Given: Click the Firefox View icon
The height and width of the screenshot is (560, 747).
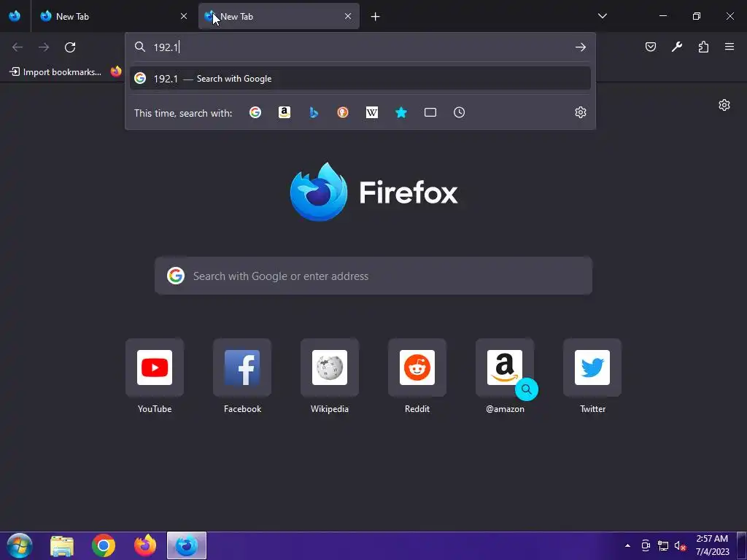Looking at the screenshot, I should click(x=15, y=16).
